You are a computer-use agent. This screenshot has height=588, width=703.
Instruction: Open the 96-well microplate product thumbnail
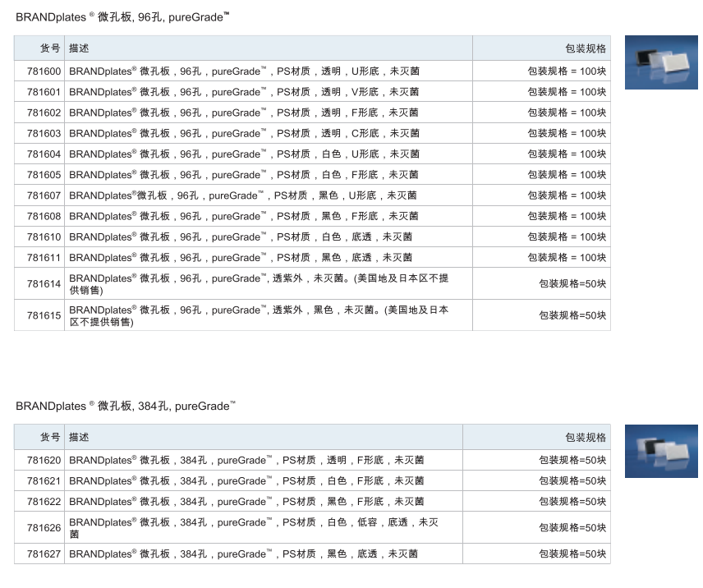click(x=661, y=62)
